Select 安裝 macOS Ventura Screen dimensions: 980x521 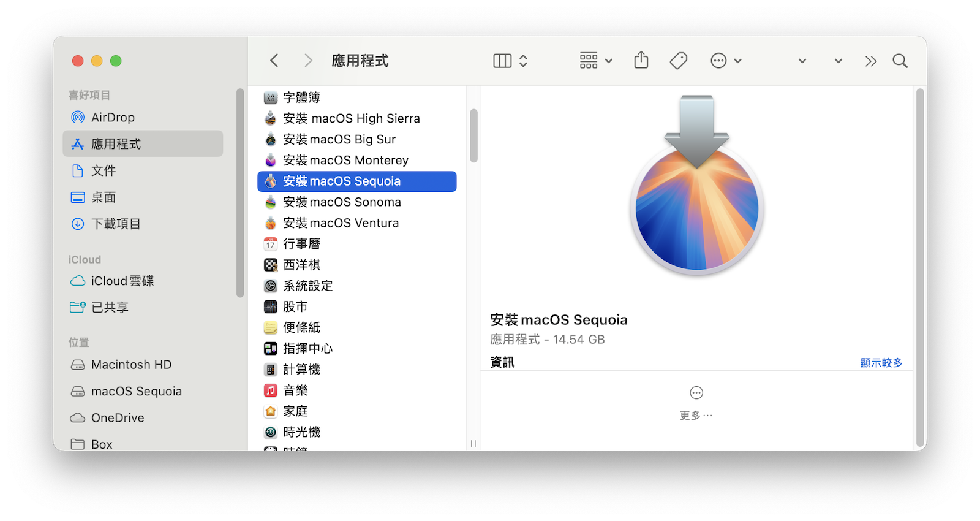click(357, 223)
